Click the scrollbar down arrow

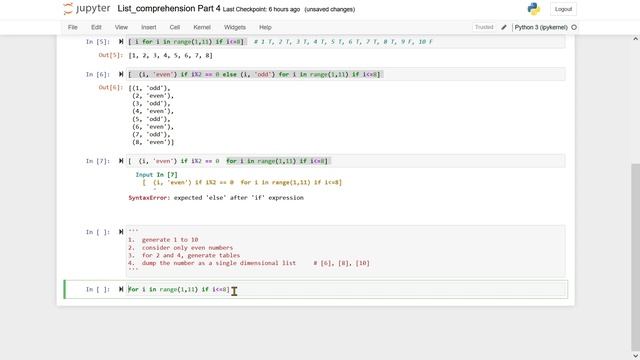635,356
